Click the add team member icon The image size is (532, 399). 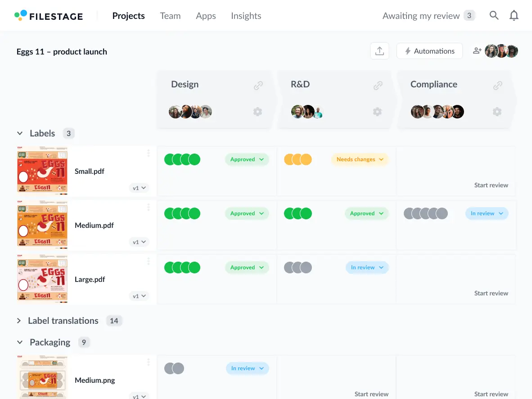tap(477, 51)
